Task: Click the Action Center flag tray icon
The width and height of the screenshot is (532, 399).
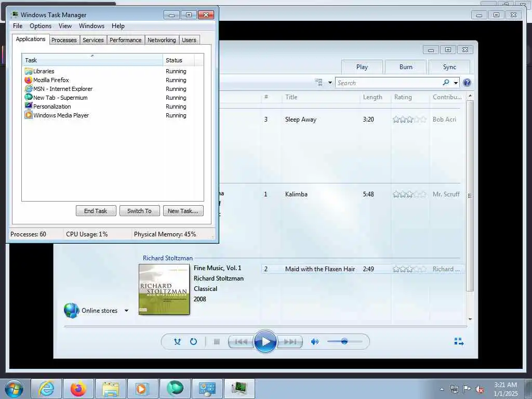Action: click(467, 389)
